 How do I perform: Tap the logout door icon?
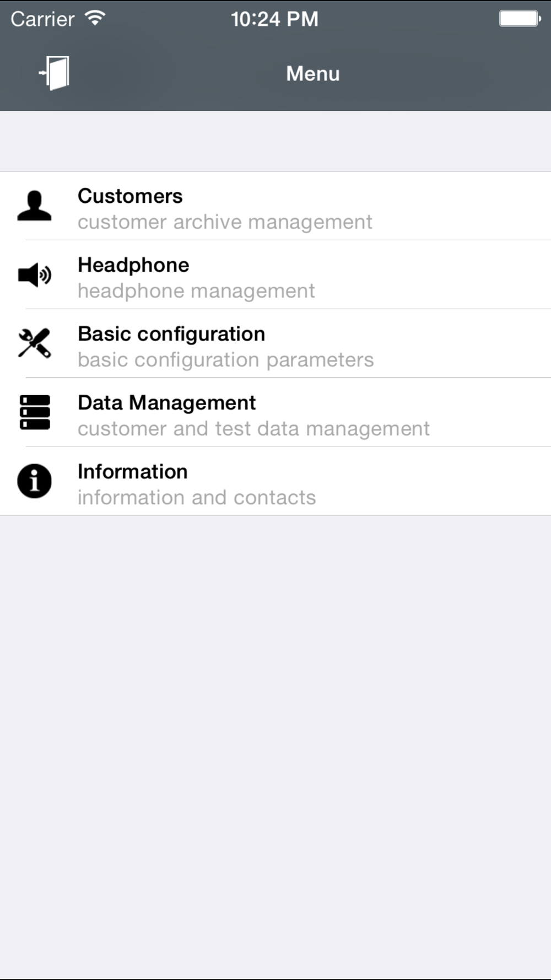tap(53, 73)
